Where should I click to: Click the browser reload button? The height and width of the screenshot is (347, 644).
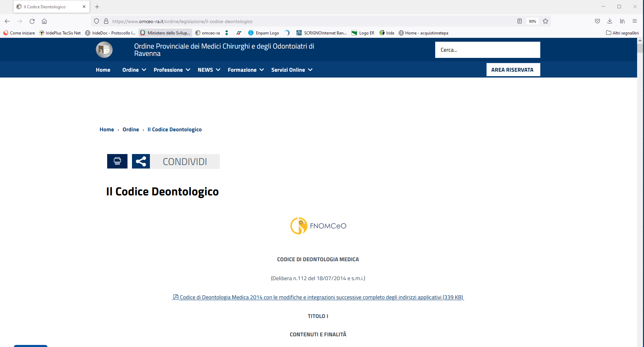click(32, 21)
